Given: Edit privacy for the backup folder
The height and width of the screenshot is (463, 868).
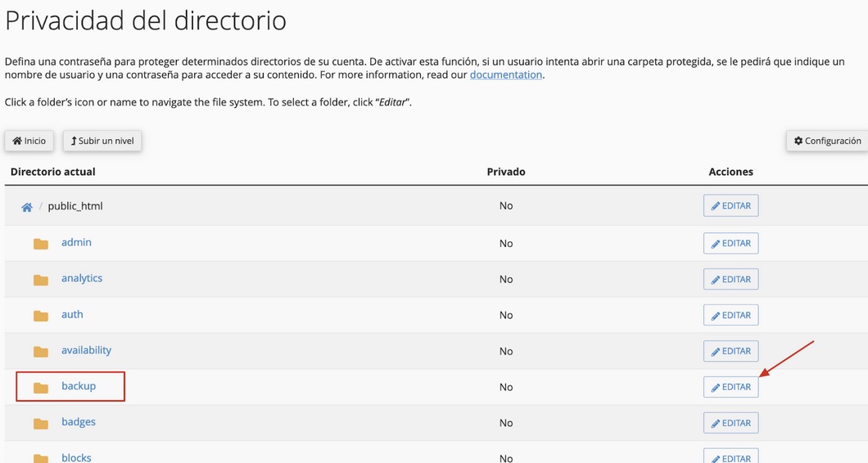Looking at the screenshot, I should (730, 387).
